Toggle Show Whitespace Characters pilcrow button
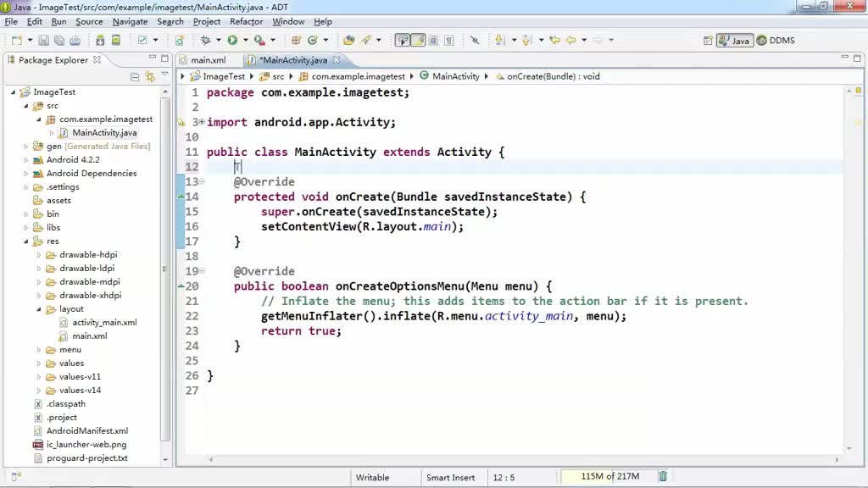Image resolution: width=868 pixels, height=488 pixels. [x=449, y=41]
